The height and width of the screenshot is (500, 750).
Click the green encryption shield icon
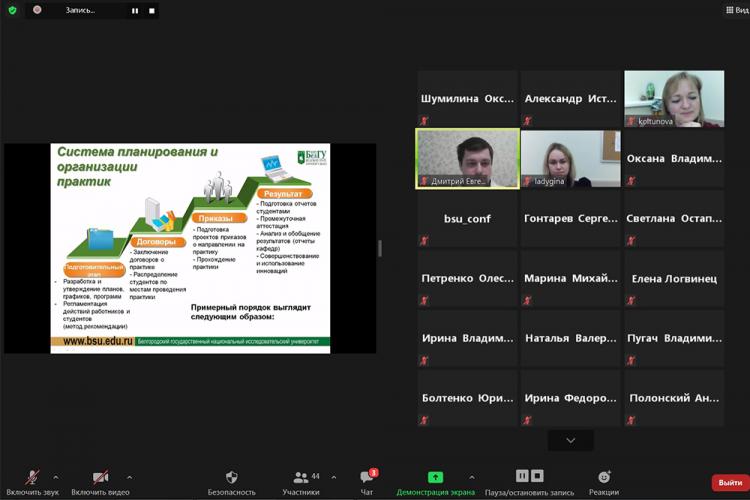[x=12, y=10]
